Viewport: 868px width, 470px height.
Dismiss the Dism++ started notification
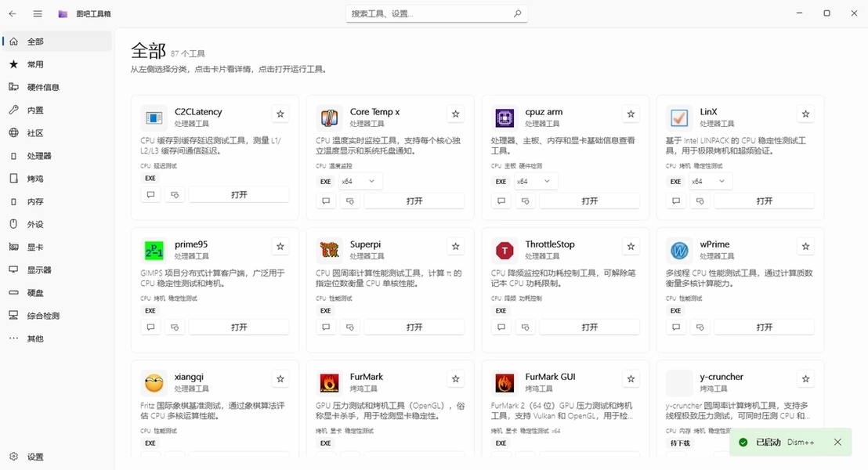click(x=837, y=443)
